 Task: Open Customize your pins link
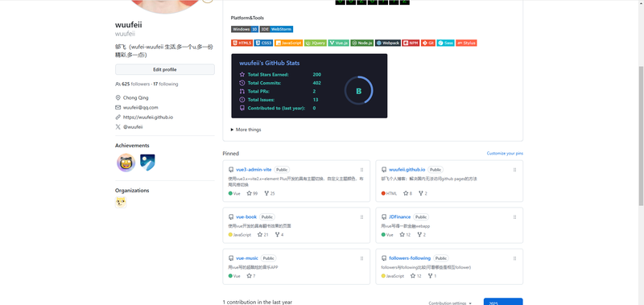(x=505, y=153)
